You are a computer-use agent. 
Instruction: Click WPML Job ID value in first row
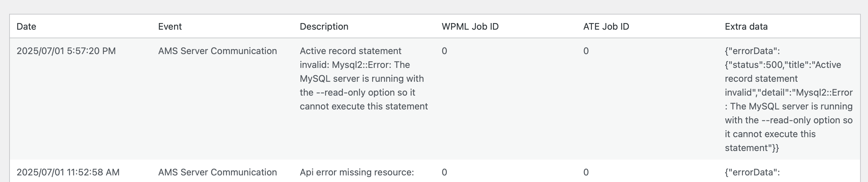click(x=444, y=51)
